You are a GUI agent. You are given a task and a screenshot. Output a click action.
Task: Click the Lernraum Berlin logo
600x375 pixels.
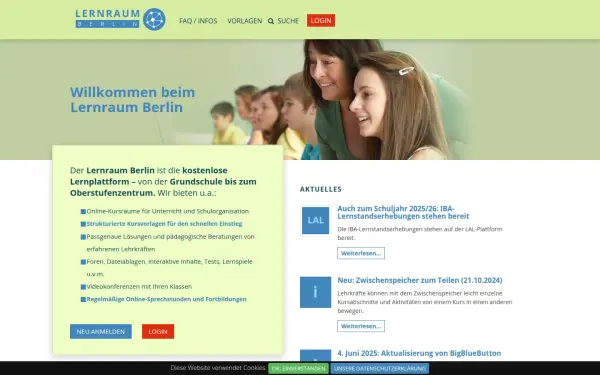[x=121, y=19]
